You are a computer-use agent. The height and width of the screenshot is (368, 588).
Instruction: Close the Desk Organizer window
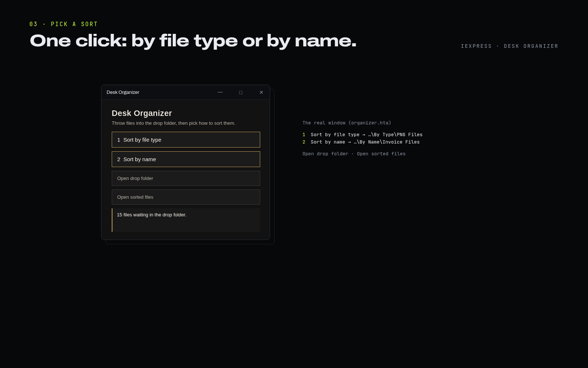pyautogui.click(x=261, y=92)
